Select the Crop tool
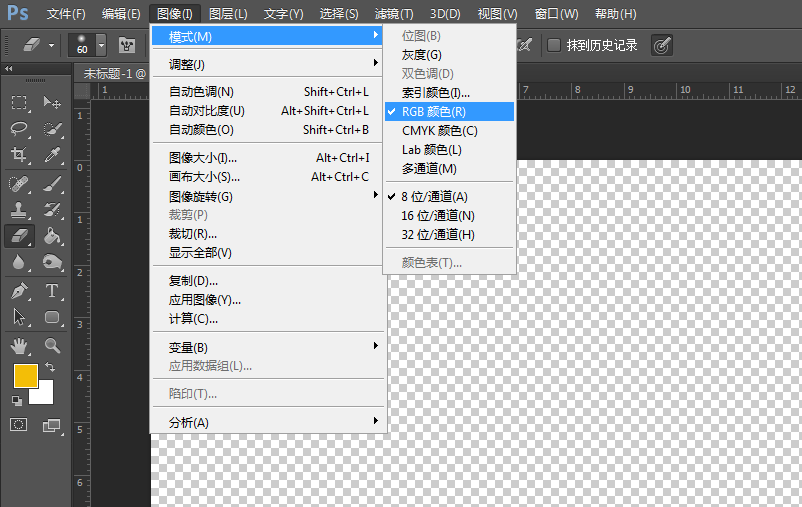 tap(19, 154)
